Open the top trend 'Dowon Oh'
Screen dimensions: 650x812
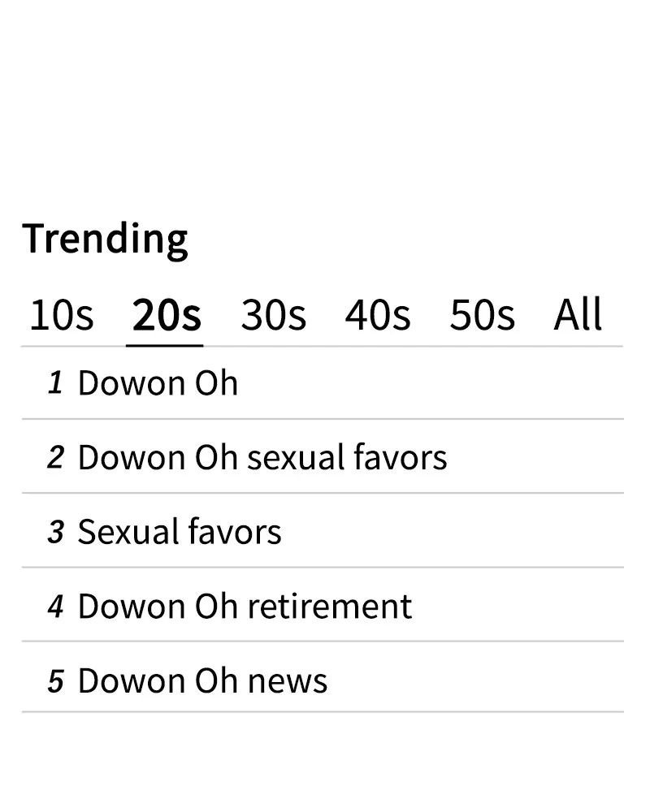[x=158, y=383]
